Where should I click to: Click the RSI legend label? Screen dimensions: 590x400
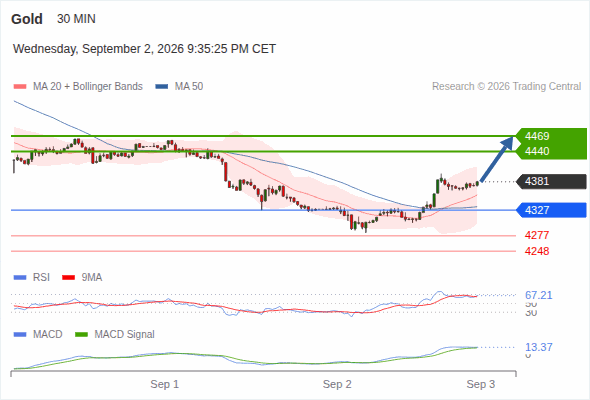point(41,278)
